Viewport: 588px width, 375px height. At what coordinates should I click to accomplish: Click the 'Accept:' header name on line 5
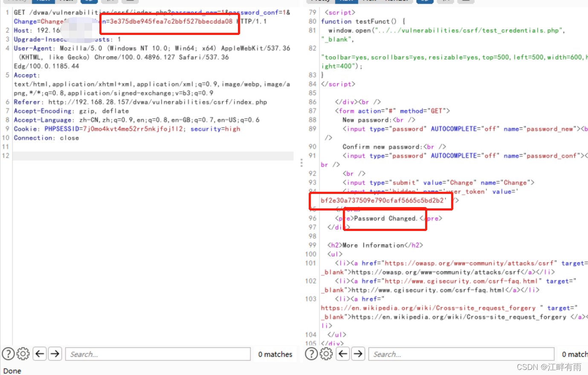point(26,75)
